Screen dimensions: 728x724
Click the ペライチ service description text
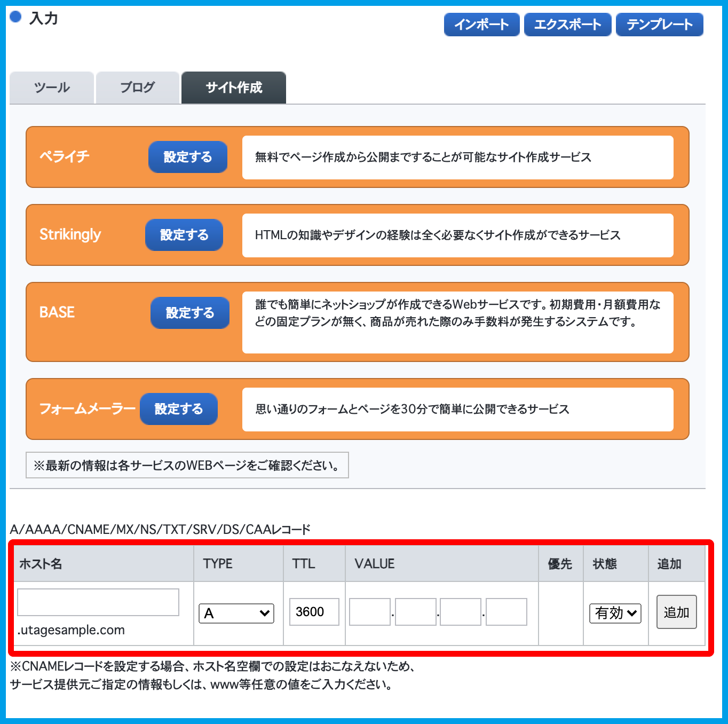coord(423,158)
